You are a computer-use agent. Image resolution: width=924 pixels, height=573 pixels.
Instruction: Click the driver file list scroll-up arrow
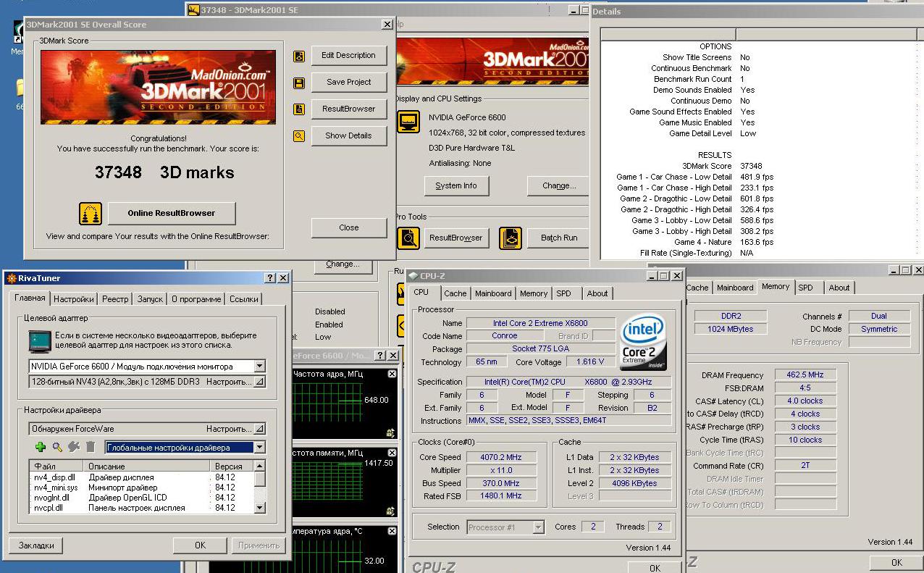click(x=260, y=466)
